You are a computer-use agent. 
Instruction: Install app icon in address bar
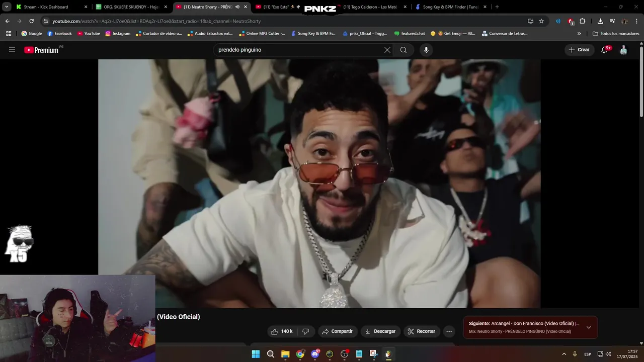[x=530, y=21]
